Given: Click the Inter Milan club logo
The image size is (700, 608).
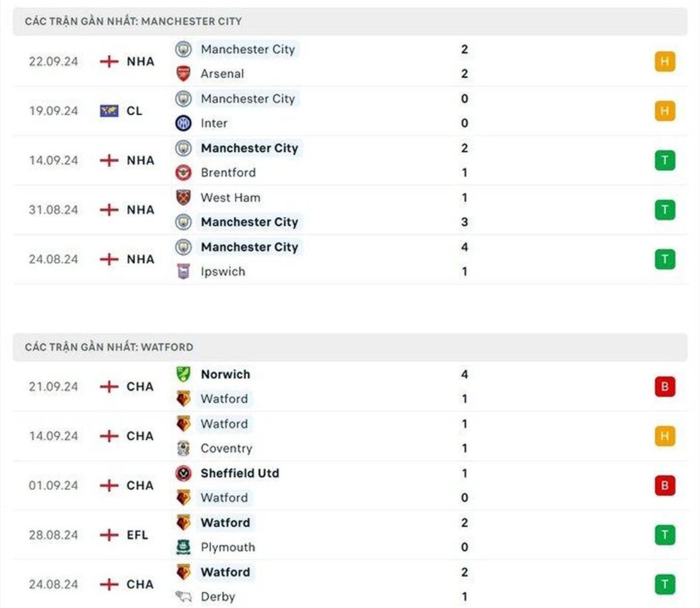Looking at the screenshot, I should coord(184,123).
